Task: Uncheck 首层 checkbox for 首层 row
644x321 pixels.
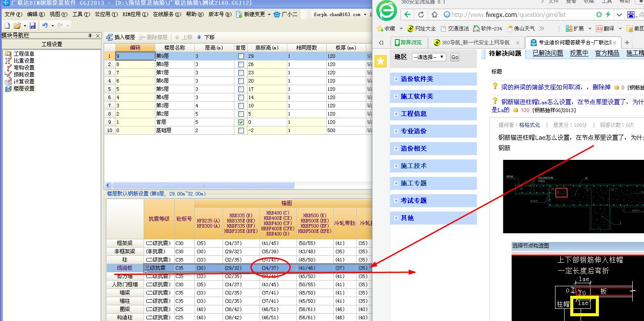Action: [241, 122]
